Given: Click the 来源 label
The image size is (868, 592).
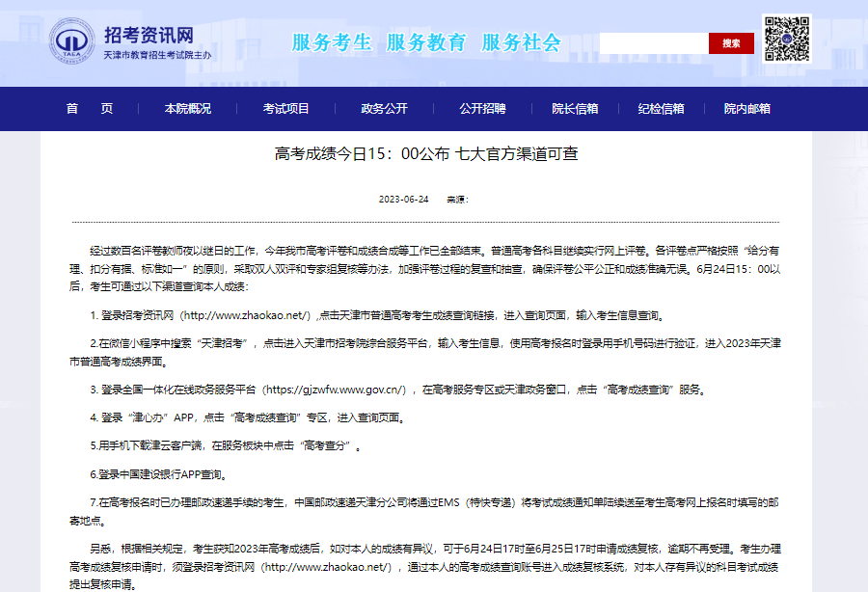Looking at the screenshot, I should [x=458, y=200].
